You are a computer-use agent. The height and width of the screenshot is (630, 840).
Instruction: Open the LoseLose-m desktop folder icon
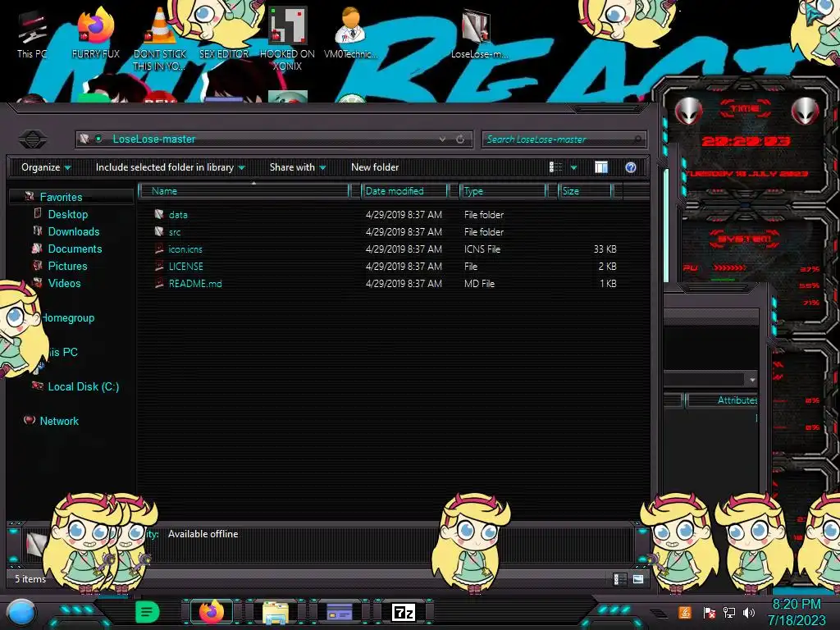coord(479,33)
